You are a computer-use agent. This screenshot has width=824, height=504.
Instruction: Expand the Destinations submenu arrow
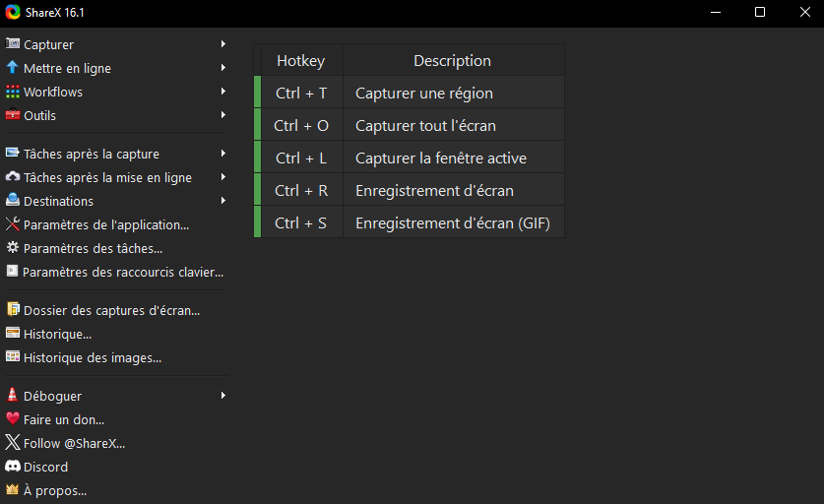(x=223, y=201)
